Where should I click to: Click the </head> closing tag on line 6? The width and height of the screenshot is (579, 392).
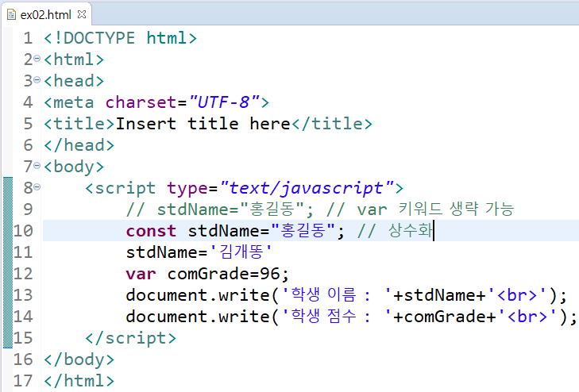[x=79, y=145]
